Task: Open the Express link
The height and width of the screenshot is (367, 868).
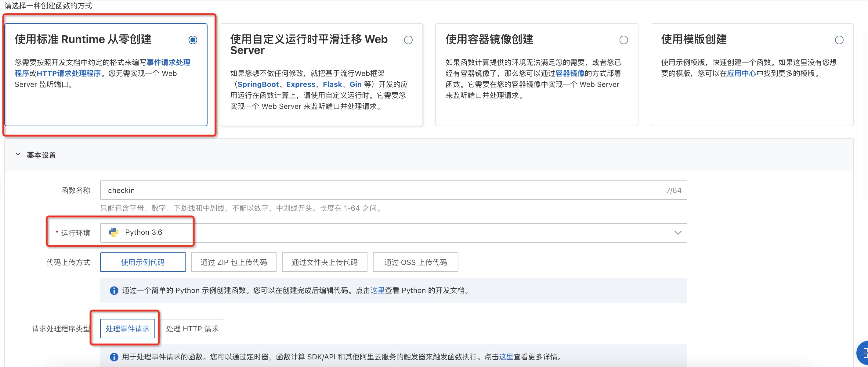Action: pos(301,84)
